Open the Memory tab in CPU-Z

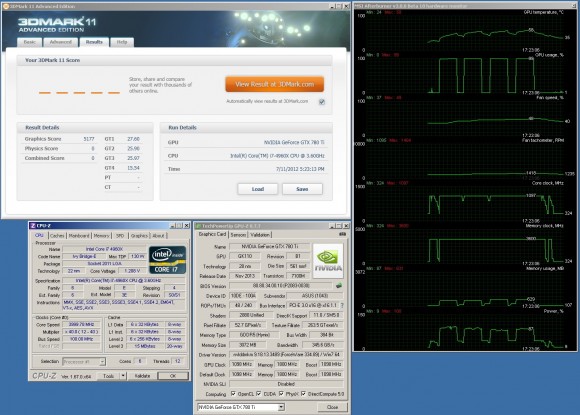[101, 236]
